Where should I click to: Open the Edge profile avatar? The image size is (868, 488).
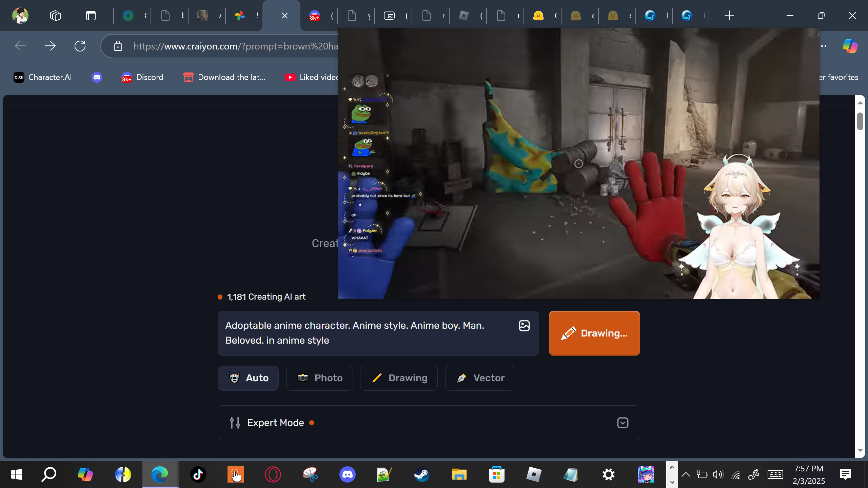pos(20,16)
